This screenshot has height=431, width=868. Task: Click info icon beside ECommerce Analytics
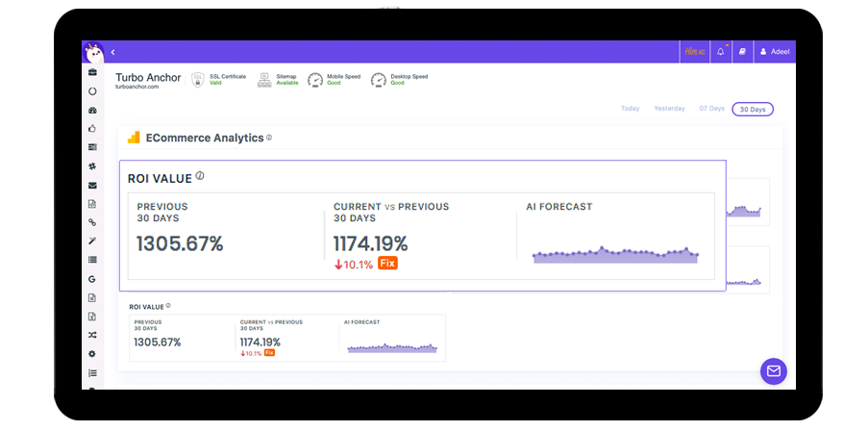[269, 138]
